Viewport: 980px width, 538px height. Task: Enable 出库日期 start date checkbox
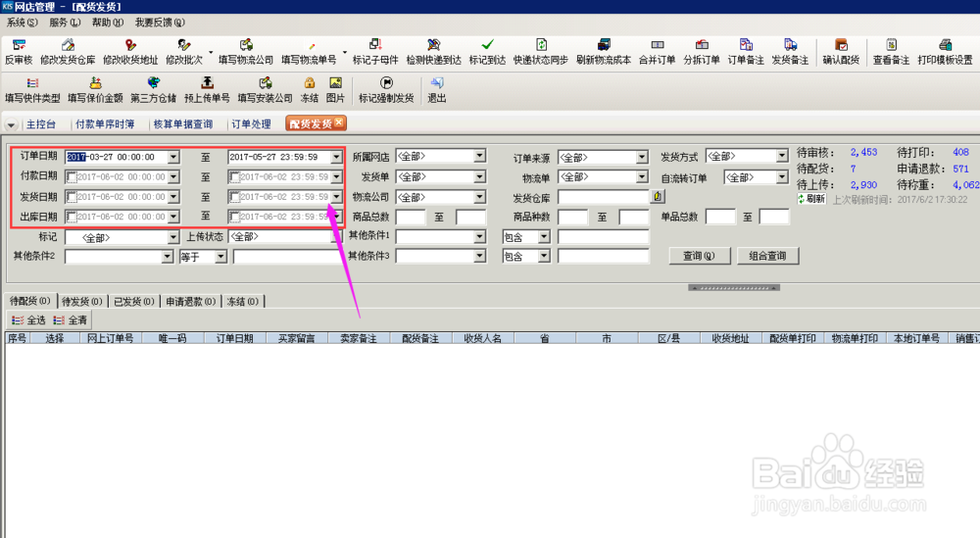pos(72,217)
